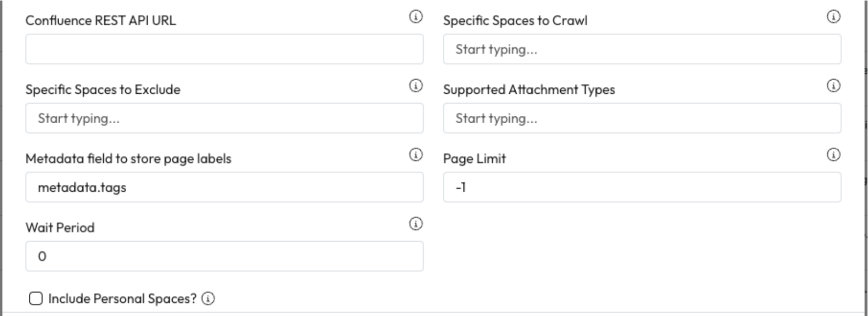Click the 'Include Personal Spaces?' label text
Screen dimensions: 868x316
122,299
